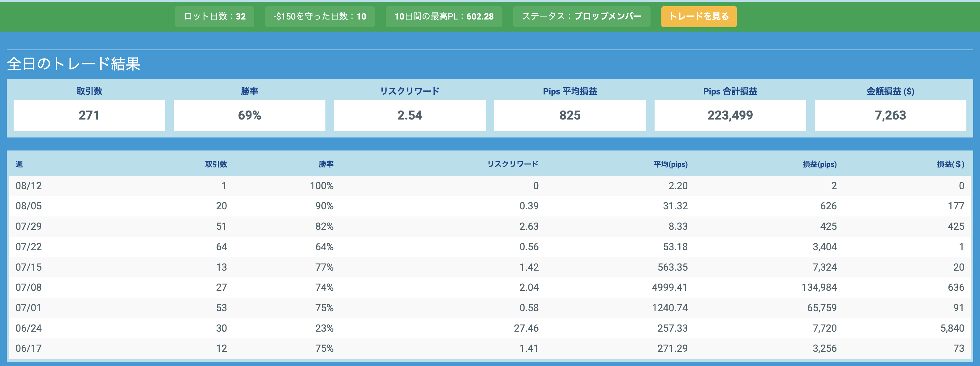Screen dimensions: 980x366
Task: Select the 07/01 week row
Action: click(x=490, y=308)
